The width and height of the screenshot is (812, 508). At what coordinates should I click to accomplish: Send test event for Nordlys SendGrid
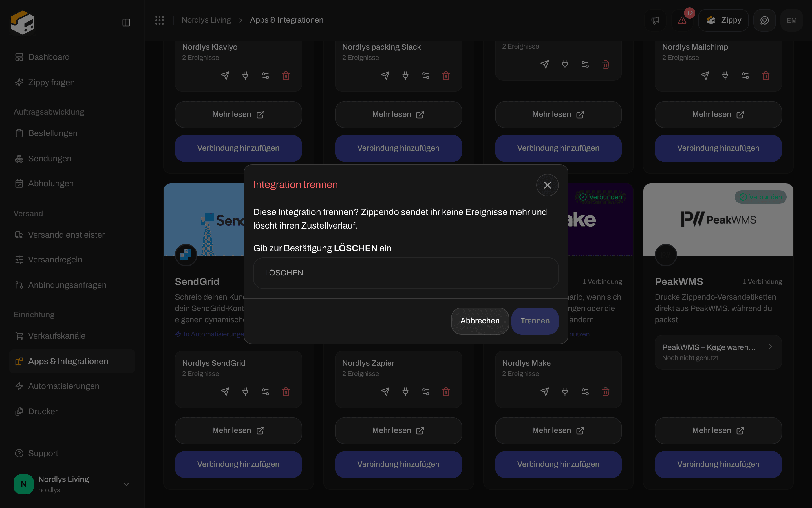(225, 392)
